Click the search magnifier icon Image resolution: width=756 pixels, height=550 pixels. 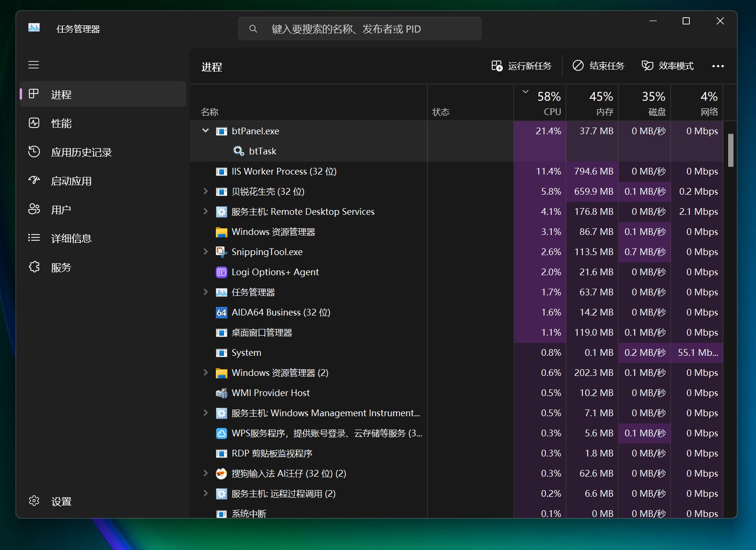[253, 29]
